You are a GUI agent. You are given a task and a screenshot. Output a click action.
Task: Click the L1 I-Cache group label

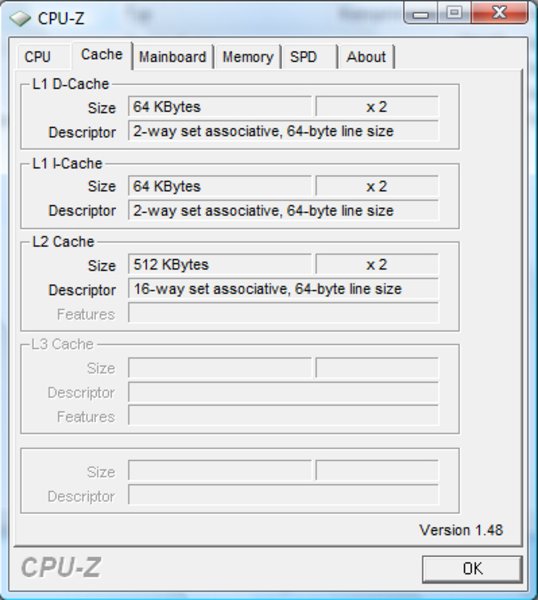click(67, 164)
